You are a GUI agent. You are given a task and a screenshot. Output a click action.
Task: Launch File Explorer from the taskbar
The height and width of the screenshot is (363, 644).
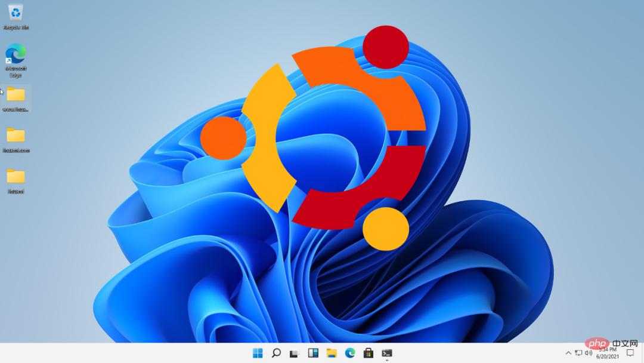pos(332,353)
